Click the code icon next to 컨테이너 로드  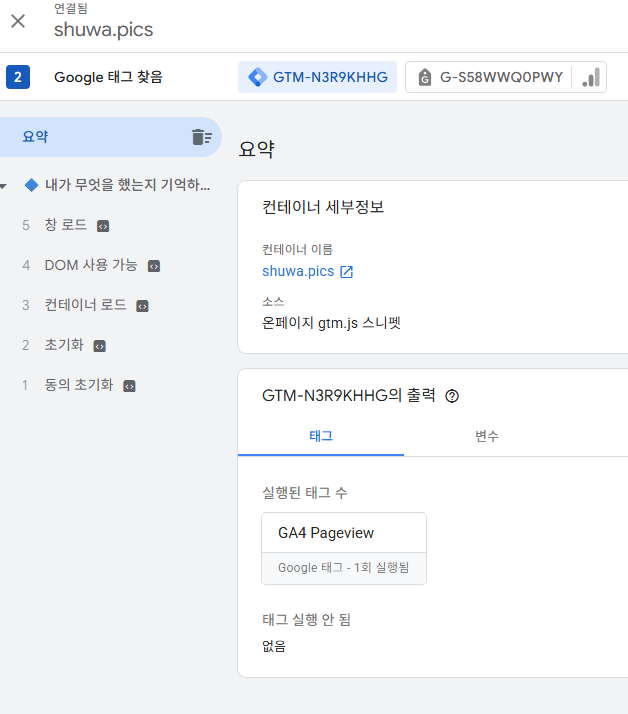click(x=143, y=306)
